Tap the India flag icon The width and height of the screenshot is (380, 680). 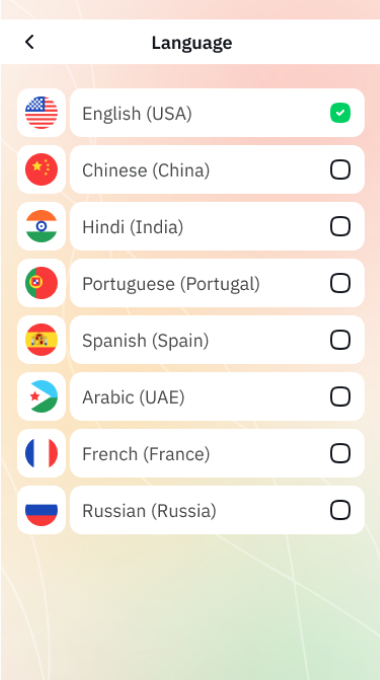(41, 226)
